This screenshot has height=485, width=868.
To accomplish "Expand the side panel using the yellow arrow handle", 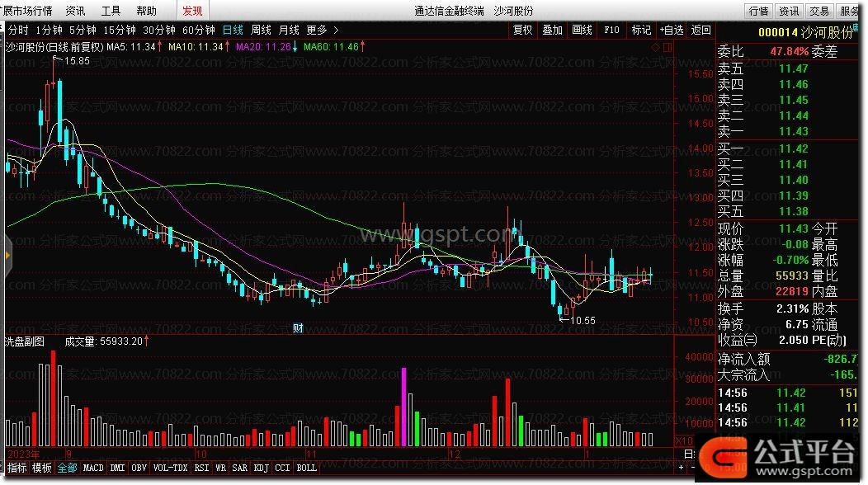I will coord(7,255).
